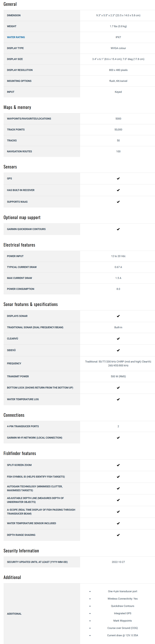Click the 2022-10-27 security update date

click(x=118, y=562)
